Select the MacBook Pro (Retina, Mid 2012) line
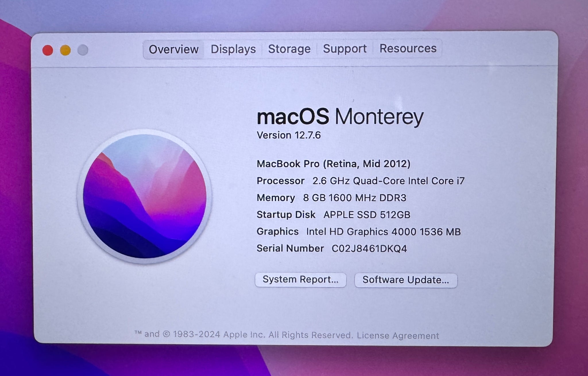This screenshot has width=588, height=376. [334, 164]
